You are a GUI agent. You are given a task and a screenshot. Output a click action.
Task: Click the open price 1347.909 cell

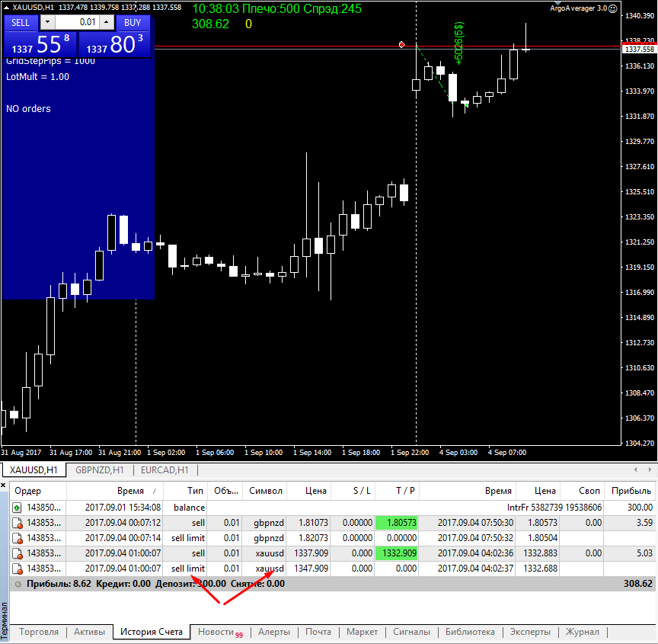(x=310, y=569)
